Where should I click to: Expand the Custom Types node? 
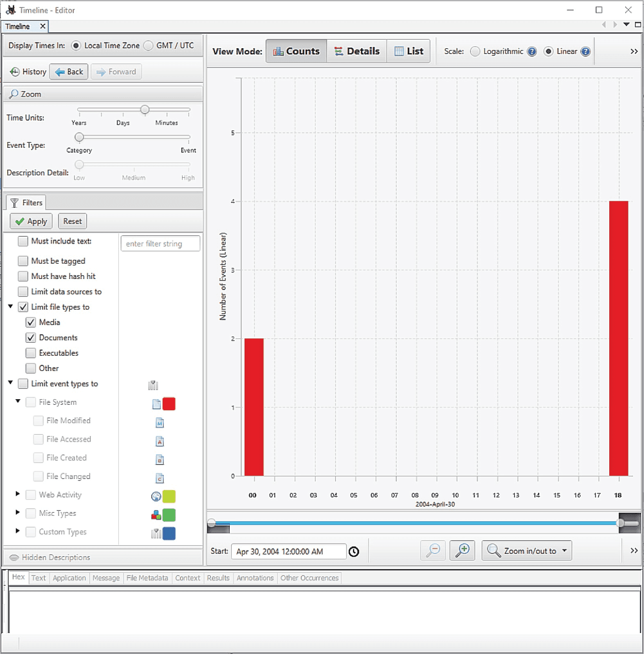[x=18, y=531]
